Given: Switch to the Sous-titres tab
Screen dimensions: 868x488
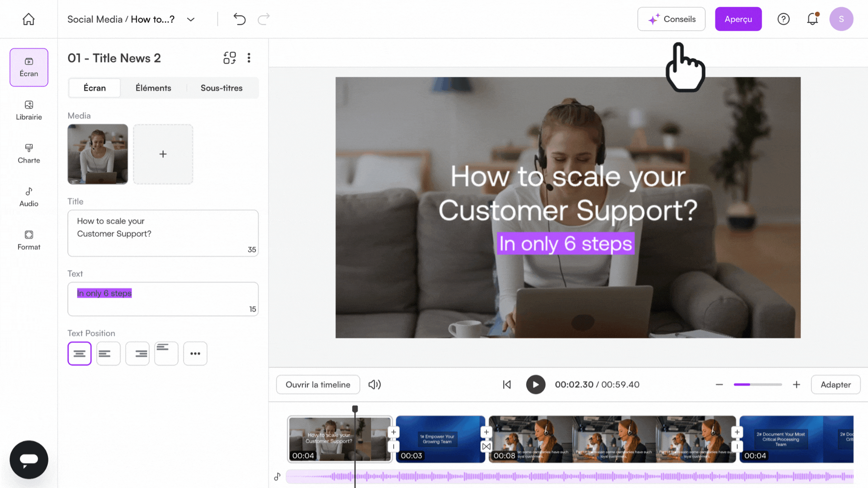Looking at the screenshot, I should coord(222,88).
